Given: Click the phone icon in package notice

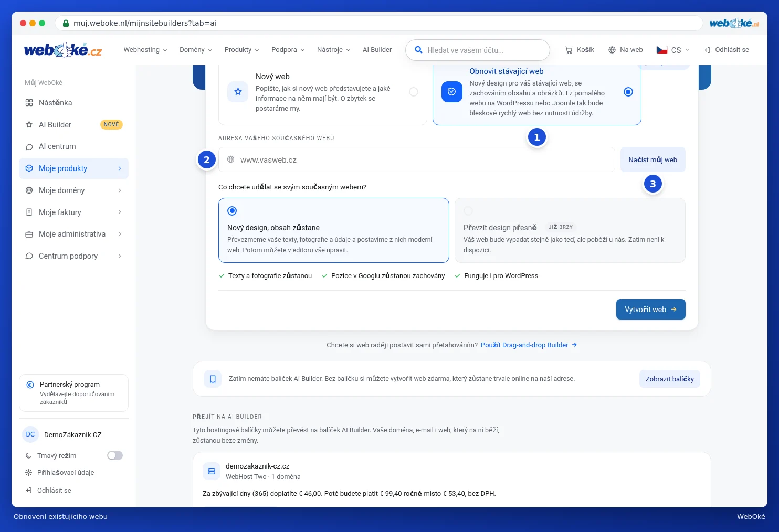Looking at the screenshot, I should point(213,379).
